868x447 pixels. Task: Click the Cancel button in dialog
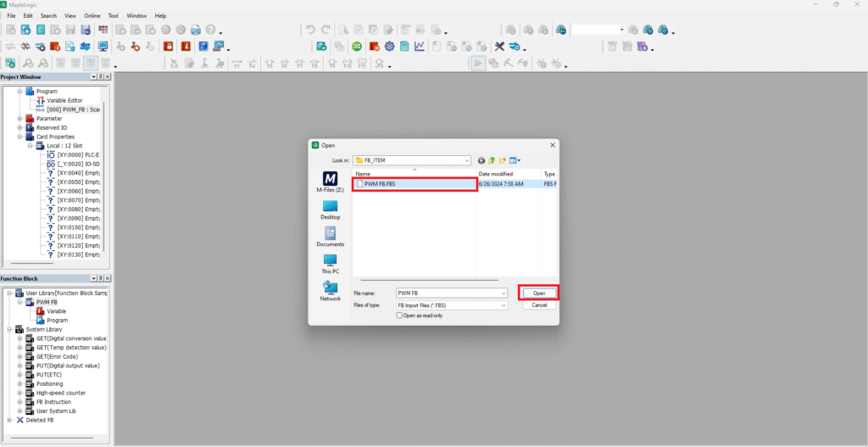538,305
